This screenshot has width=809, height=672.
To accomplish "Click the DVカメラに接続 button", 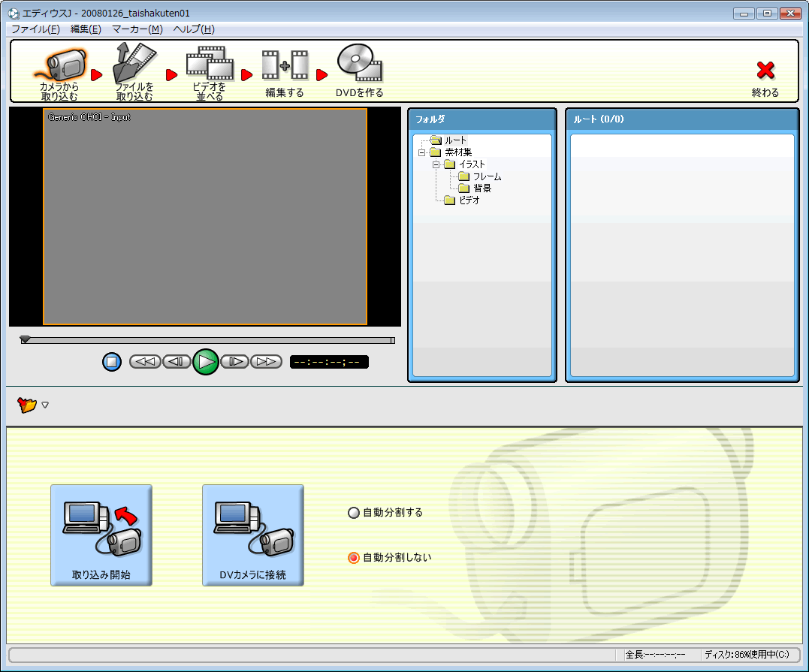I will coord(252,535).
